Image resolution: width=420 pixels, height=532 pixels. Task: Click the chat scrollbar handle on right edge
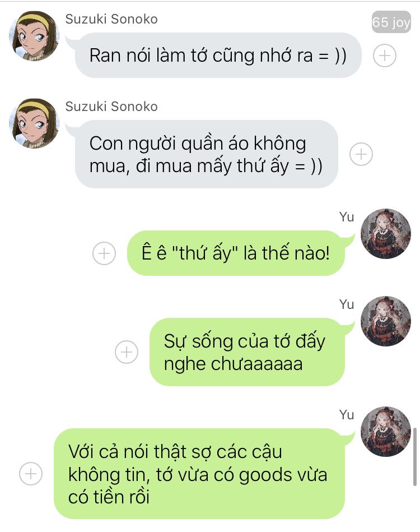[415, 457]
